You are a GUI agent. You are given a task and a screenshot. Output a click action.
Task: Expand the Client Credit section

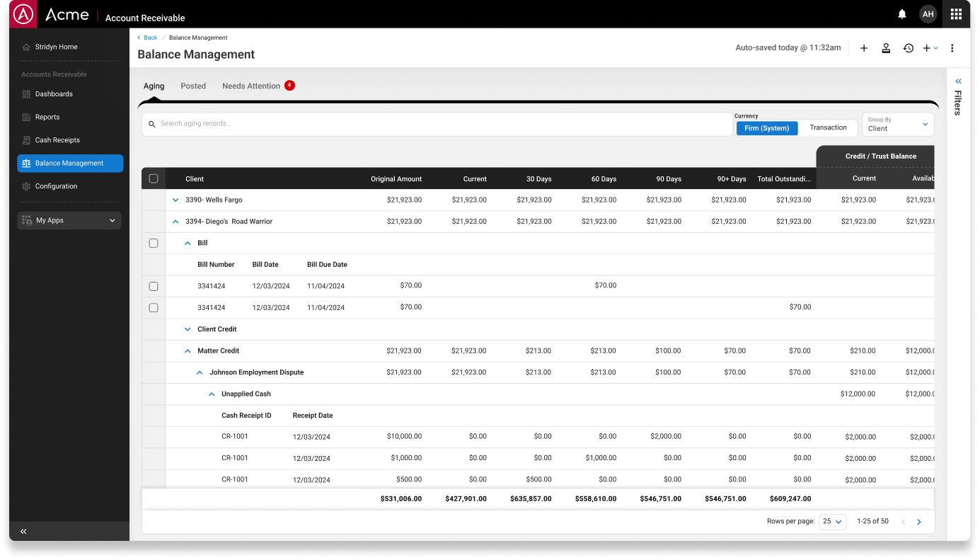188,329
